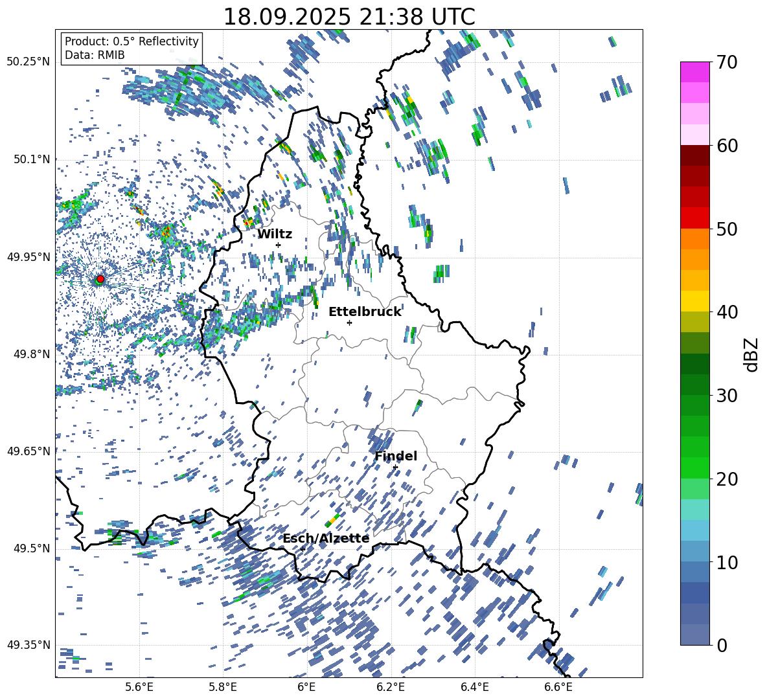767x700 pixels.
Task: Click the 10 dBZ colorbar label
Action: pyautogui.click(x=727, y=562)
